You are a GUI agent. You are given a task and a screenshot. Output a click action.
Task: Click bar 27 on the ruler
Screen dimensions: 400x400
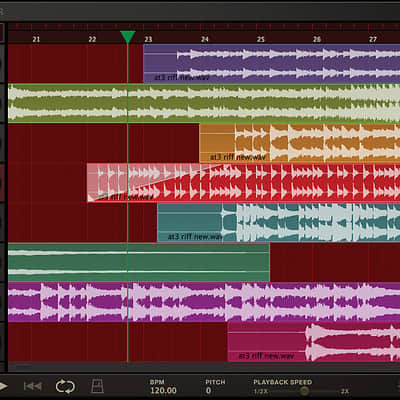click(373, 39)
